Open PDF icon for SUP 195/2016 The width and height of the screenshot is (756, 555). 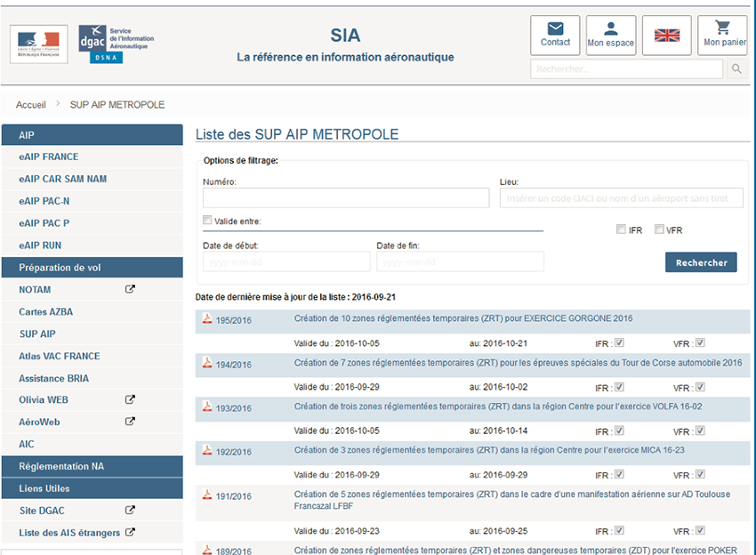pos(207,318)
